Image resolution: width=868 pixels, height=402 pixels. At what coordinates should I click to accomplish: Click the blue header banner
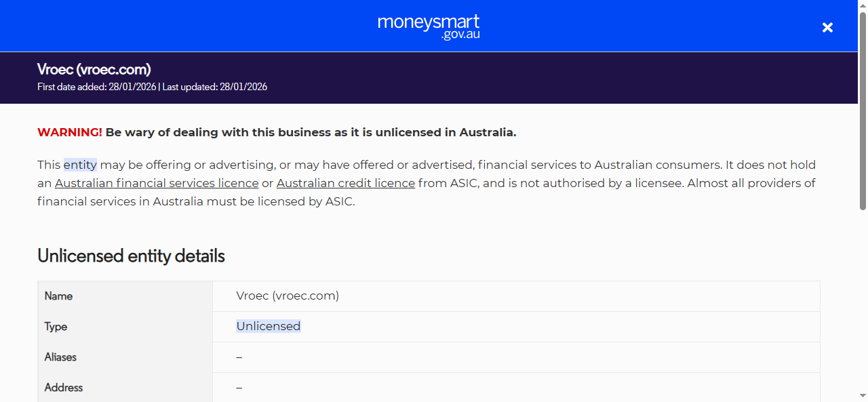203,26
